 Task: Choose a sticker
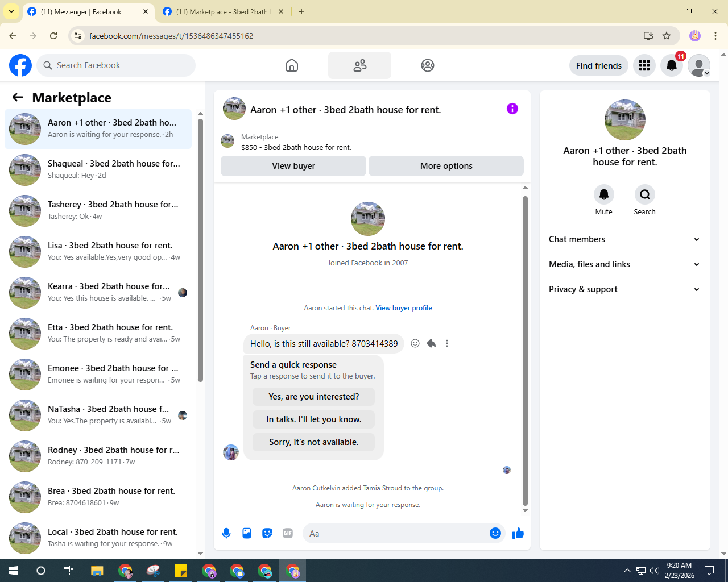[267, 533]
